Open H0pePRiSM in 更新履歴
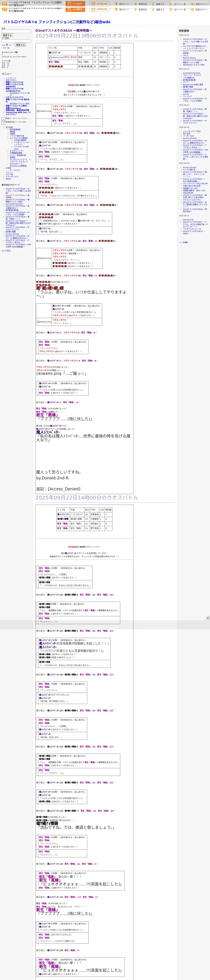The image size is (210, 980). (x=188, y=193)
